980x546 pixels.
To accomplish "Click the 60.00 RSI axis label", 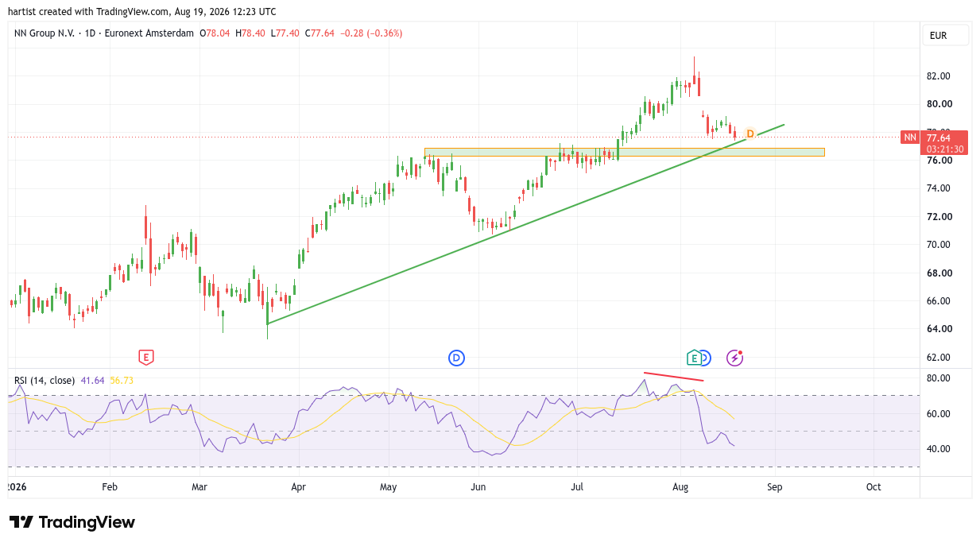I will pos(939,414).
